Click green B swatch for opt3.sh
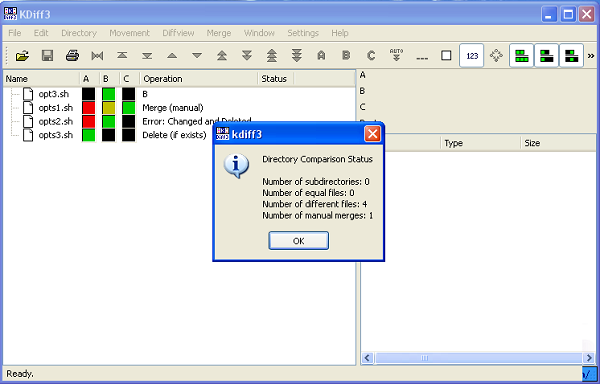The image size is (600, 384). click(109, 94)
